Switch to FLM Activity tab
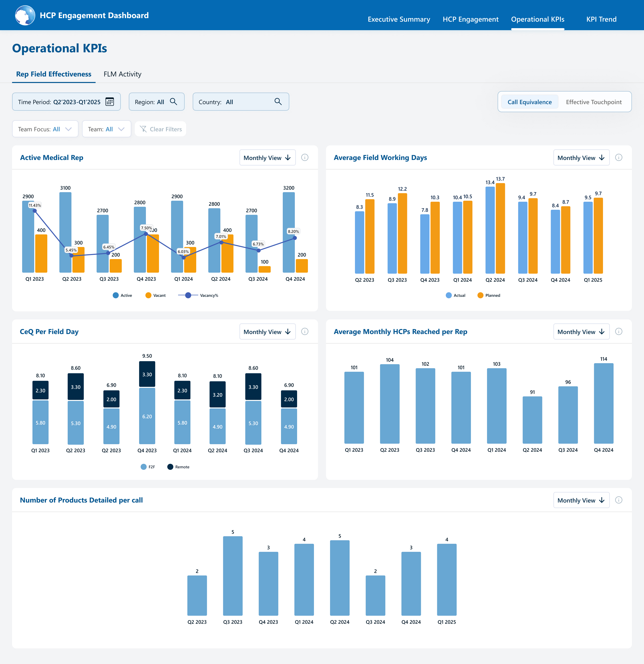This screenshot has width=644, height=664. [122, 74]
